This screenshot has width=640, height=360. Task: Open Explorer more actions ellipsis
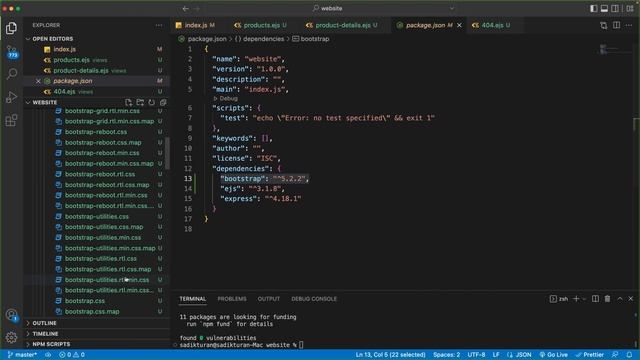tap(159, 25)
